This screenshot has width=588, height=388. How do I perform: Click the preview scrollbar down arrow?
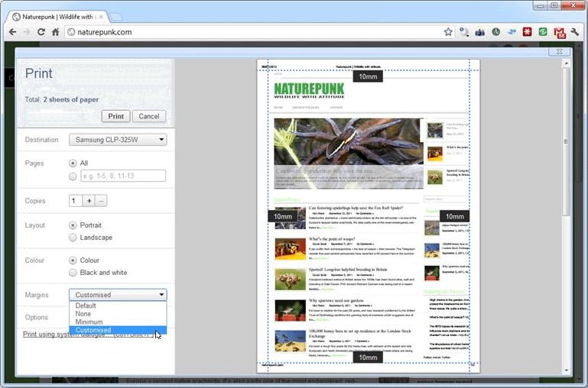click(567, 370)
